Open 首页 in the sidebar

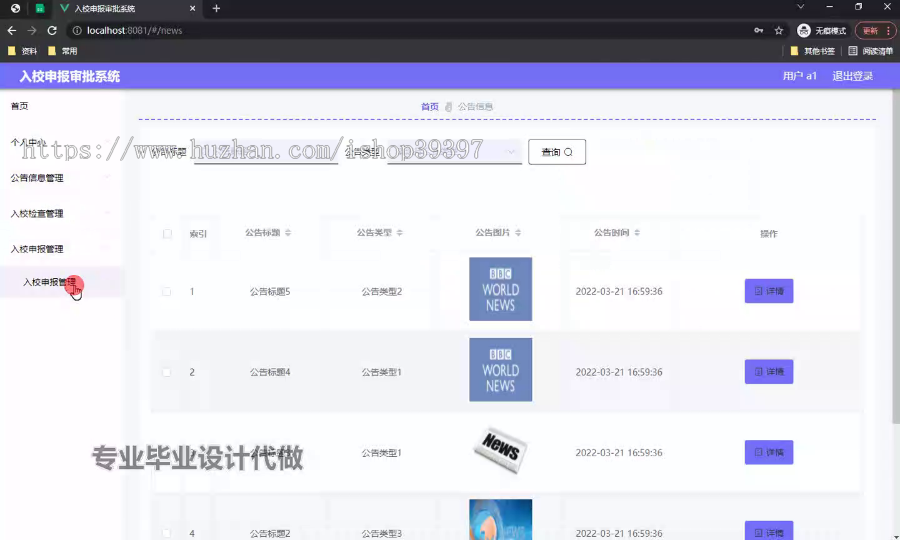pyautogui.click(x=20, y=106)
